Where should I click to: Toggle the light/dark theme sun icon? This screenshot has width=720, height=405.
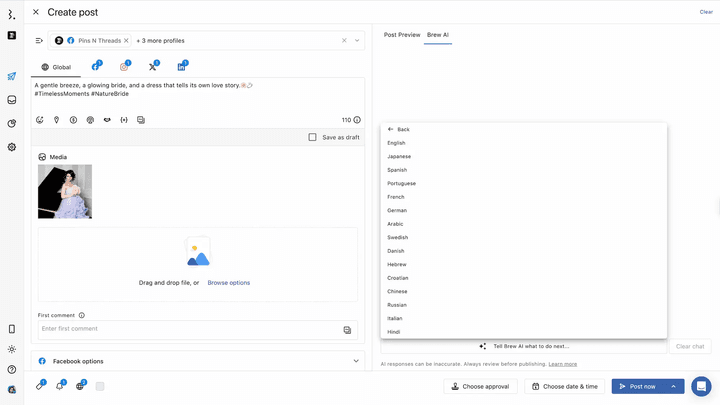tap(12, 349)
